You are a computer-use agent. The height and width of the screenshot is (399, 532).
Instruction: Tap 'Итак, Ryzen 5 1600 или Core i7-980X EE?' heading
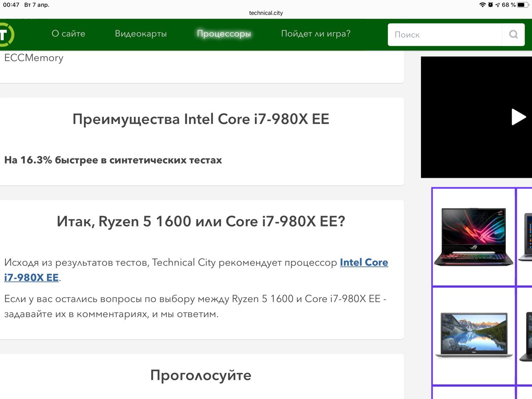coord(201,221)
